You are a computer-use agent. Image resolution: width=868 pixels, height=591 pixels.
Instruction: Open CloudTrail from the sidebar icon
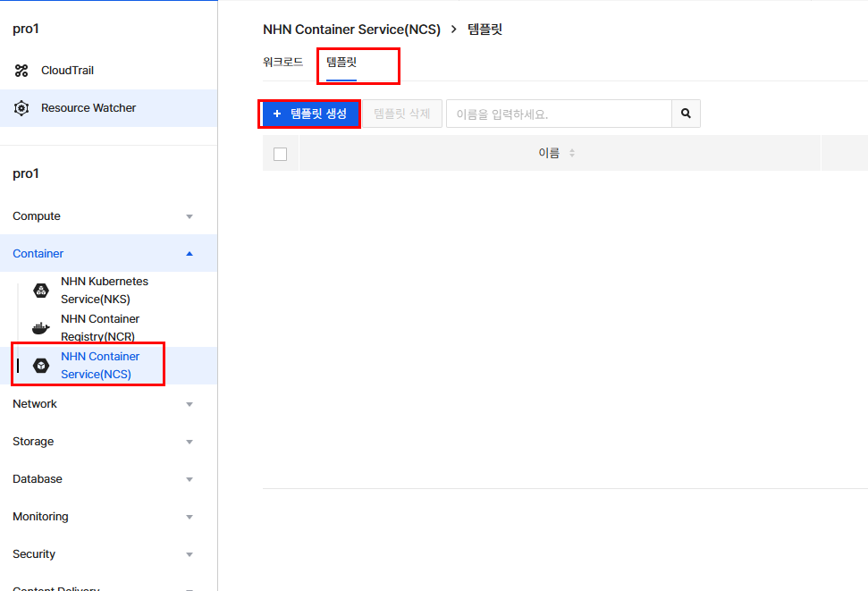pyautogui.click(x=21, y=71)
